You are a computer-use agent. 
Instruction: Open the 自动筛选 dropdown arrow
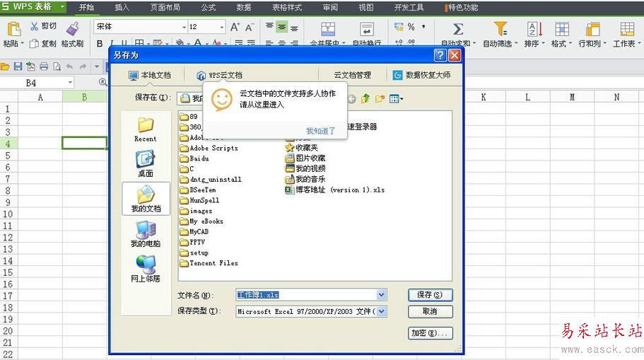pyautogui.click(x=516, y=43)
